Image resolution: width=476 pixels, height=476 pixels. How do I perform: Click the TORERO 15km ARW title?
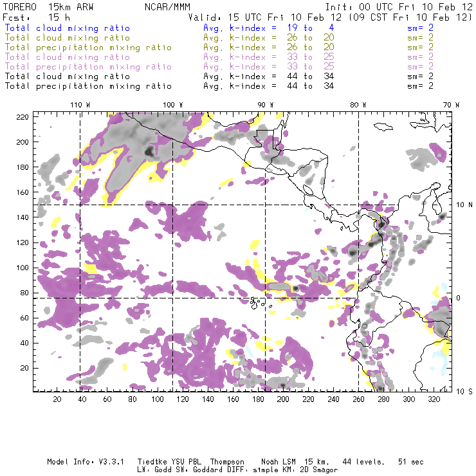pos(48,6)
